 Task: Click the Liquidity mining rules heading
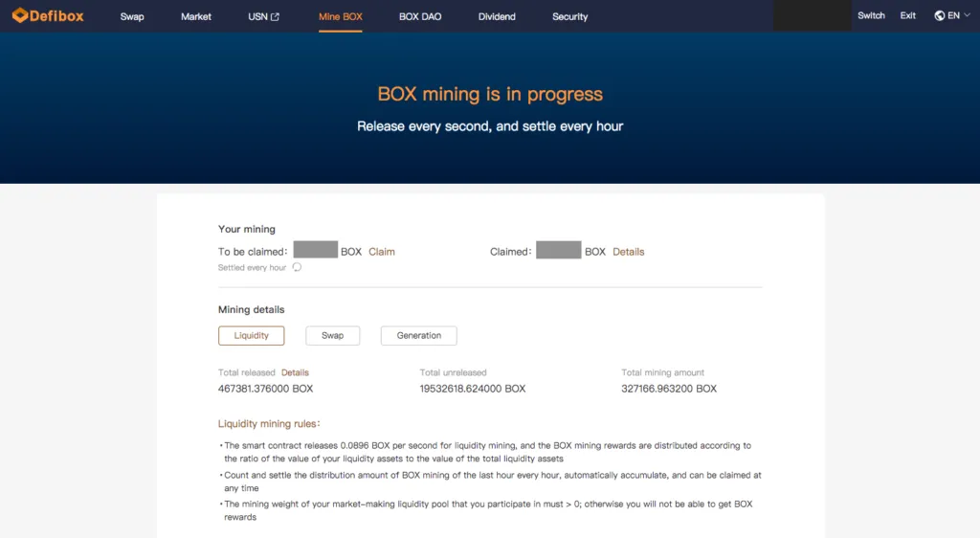point(269,424)
